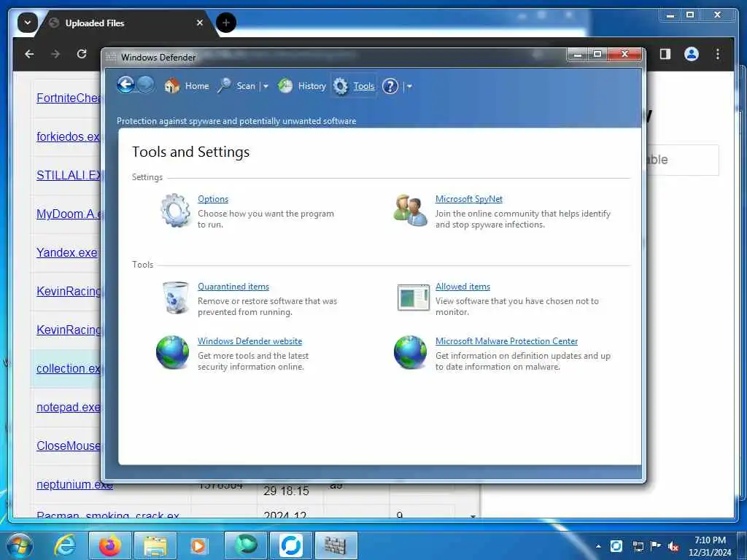The width and height of the screenshot is (747, 560).
Task: Show hidden system tray icons
Action: point(598,546)
